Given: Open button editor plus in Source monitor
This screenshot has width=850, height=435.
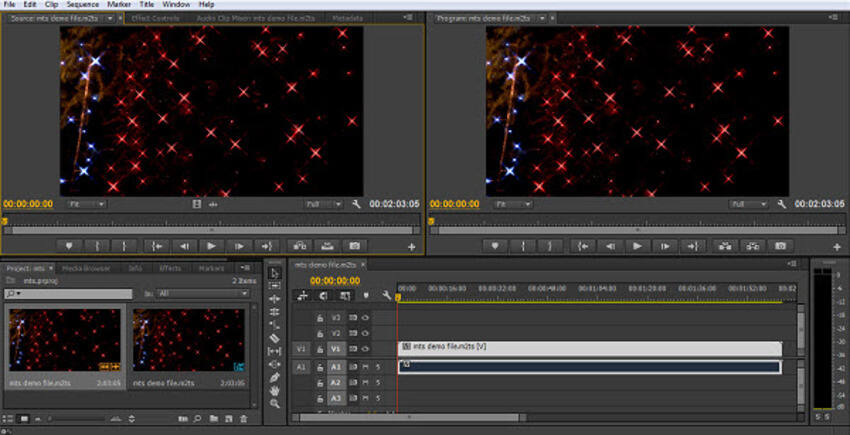Looking at the screenshot, I should 411,247.
